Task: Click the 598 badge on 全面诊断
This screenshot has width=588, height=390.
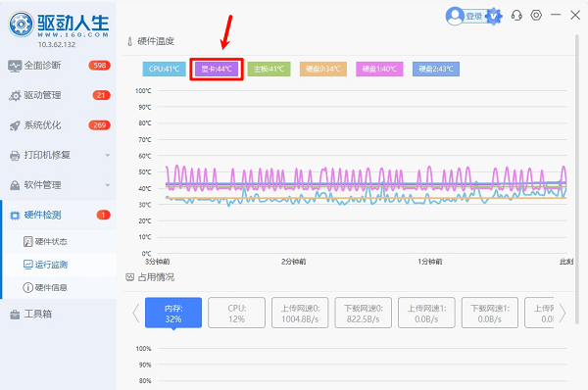Action: tap(99, 66)
